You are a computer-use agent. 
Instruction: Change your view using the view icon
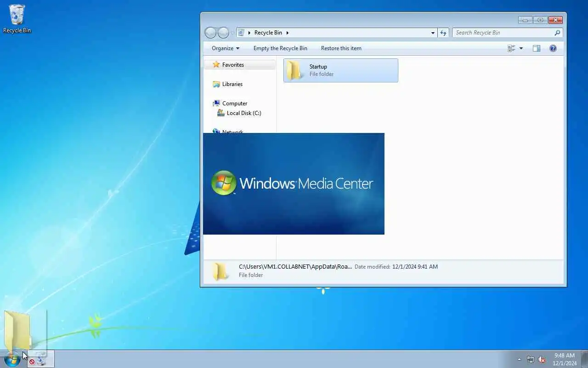pyautogui.click(x=511, y=48)
